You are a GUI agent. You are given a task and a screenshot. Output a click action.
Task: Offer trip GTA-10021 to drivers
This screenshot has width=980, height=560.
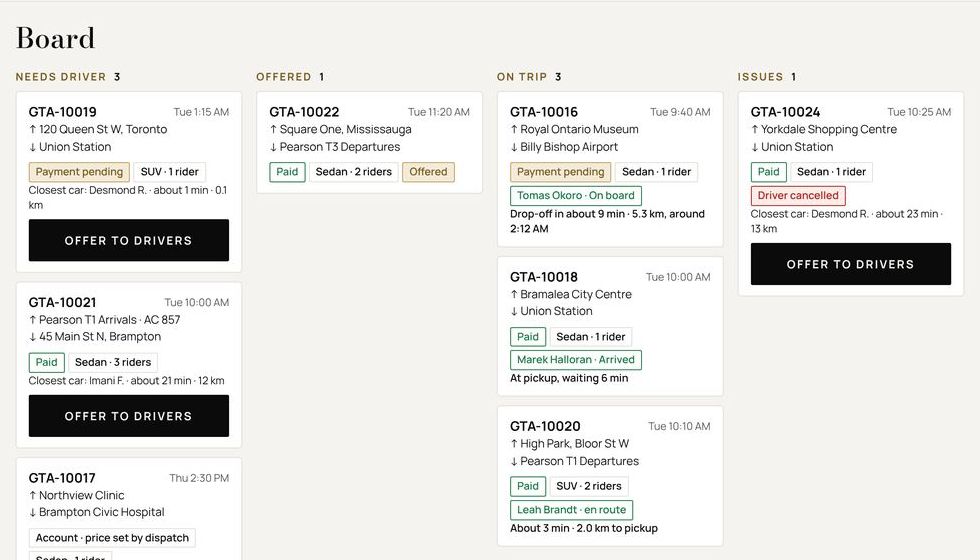point(129,416)
